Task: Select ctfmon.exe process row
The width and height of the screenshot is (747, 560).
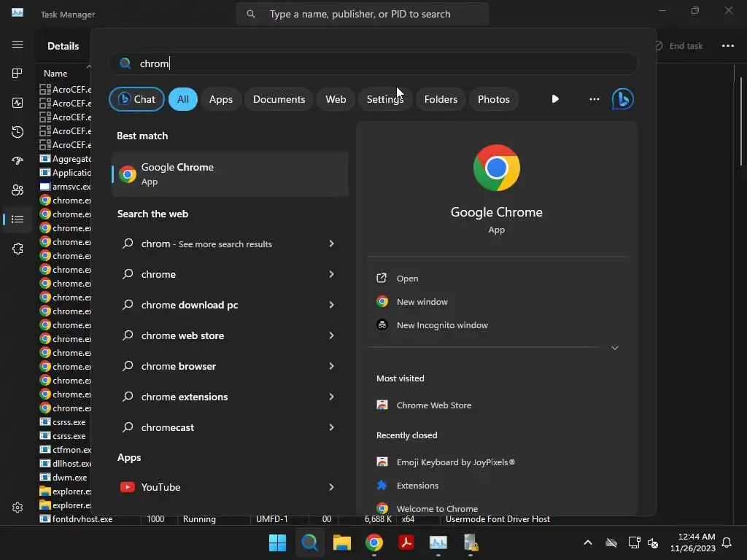Action: coord(65,449)
